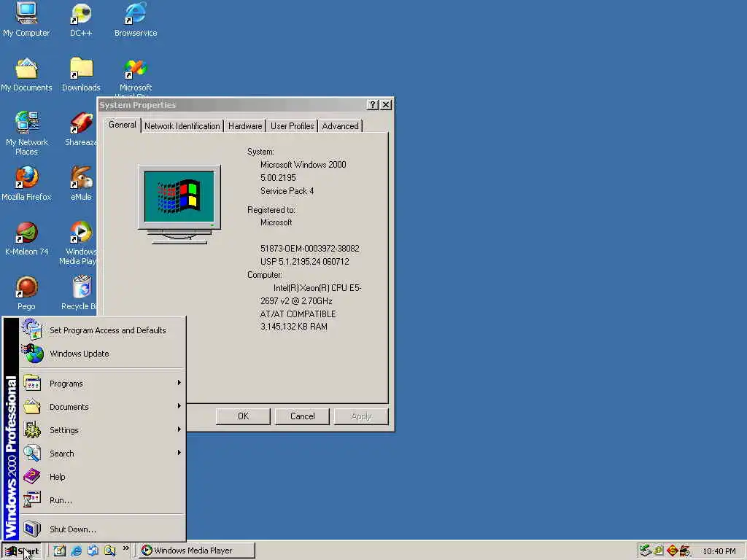Click the folder search quick launch icon
Viewport: 747px width, 560px height.
coord(110,551)
